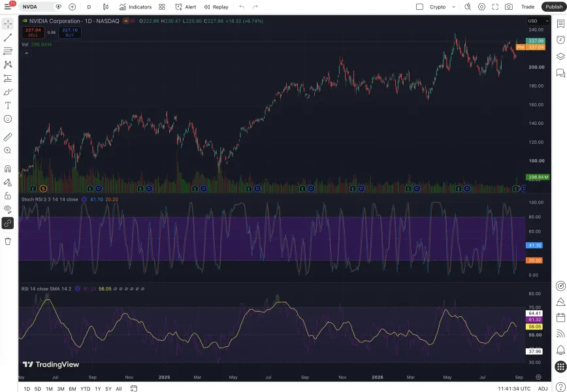Toggle magnet mode for drawings
Image resolution: width=567 pixels, height=392 pixels.
point(8,169)
